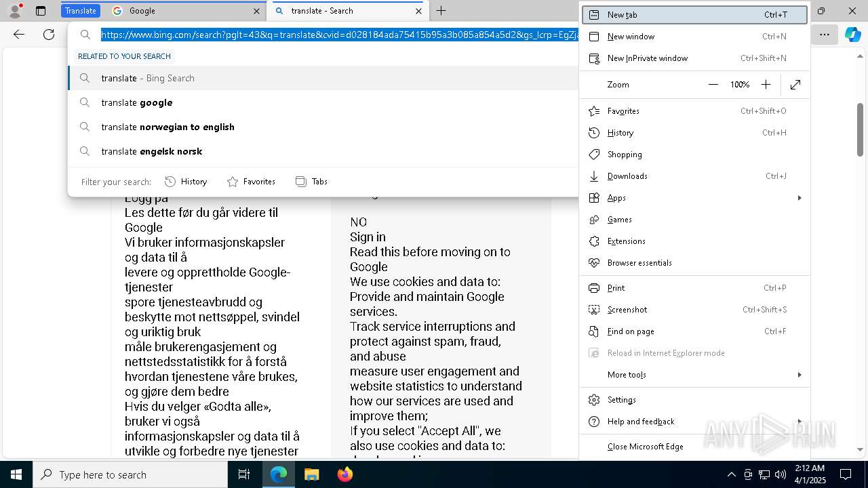
Task: Expand Help and feedback submenu
Action: [x=695, y=422]
